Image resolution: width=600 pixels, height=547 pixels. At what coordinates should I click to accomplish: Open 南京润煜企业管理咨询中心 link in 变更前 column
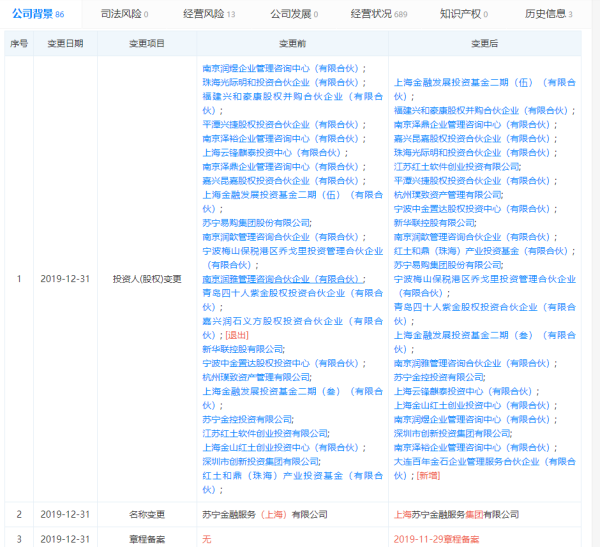(280, 69)
